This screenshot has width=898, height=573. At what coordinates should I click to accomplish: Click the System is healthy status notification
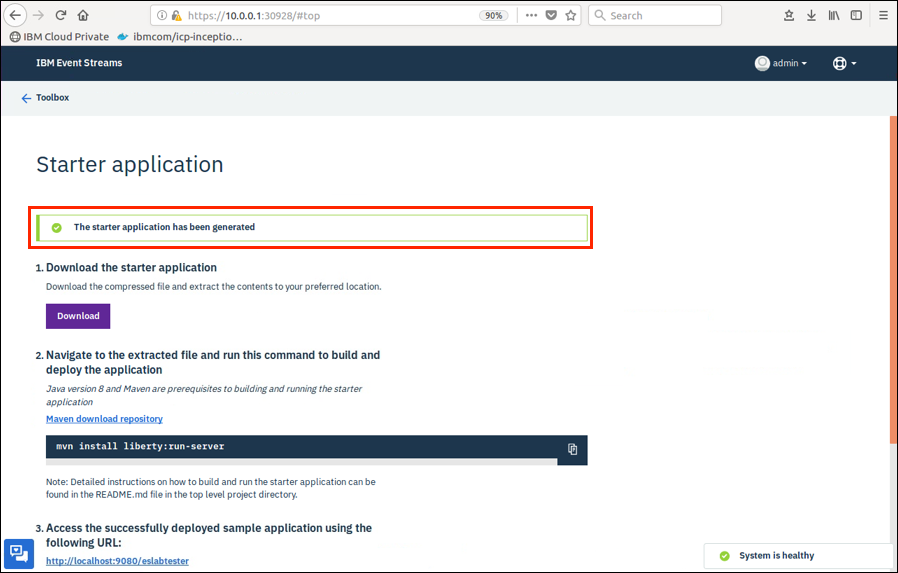(x=797, y=556)
